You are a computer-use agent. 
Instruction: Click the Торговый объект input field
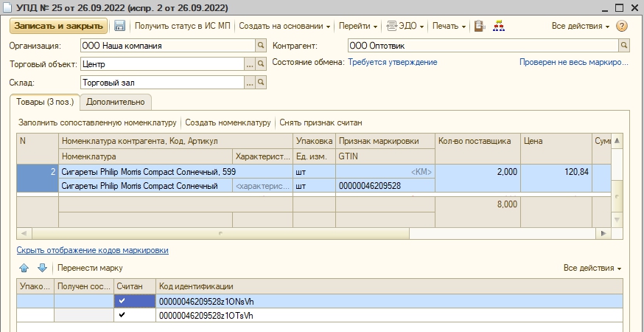[162, 64]
